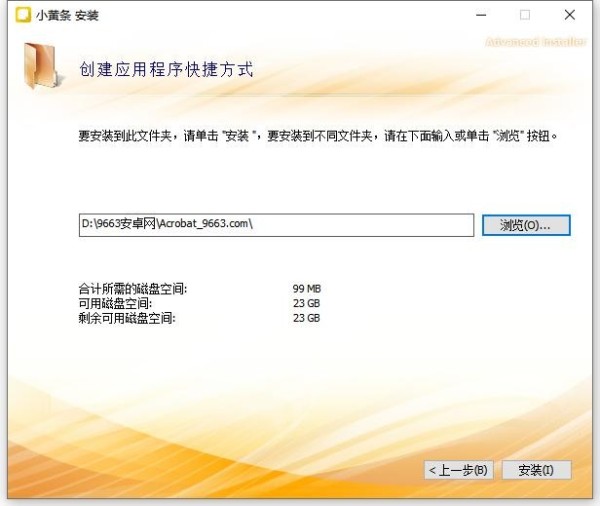The image size is (600, 506).
Task: Click the instruction text starting 要安装到此文件夹
Action: coord(318,136)
